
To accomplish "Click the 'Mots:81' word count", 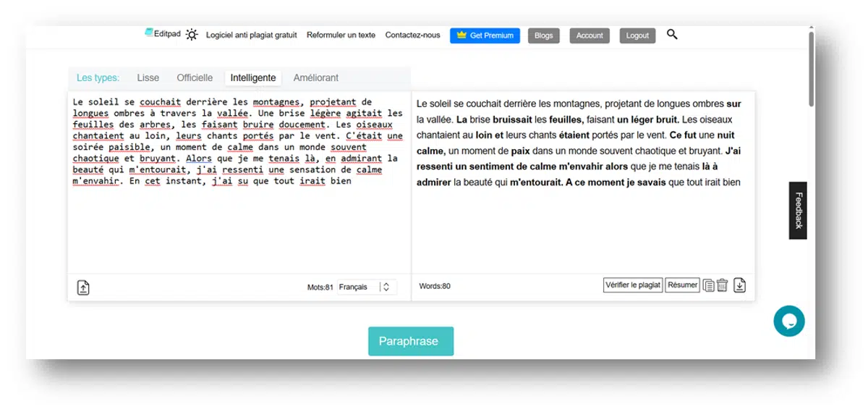I will click(320, 287).
